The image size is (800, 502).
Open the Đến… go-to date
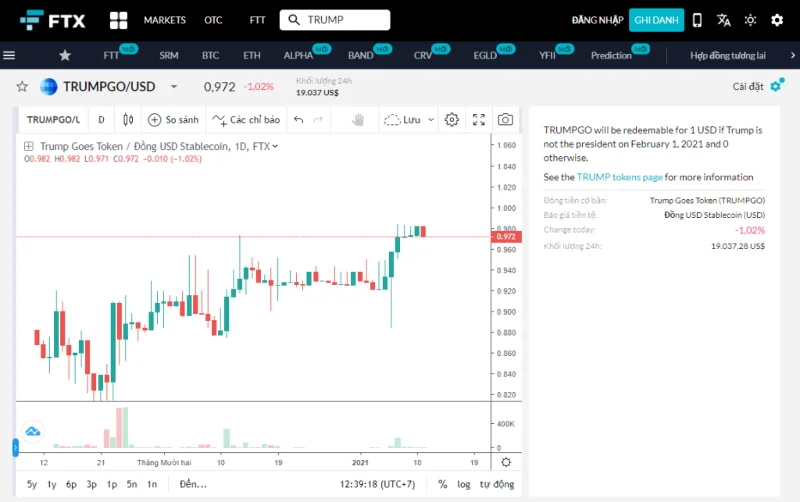coord(193,484)
